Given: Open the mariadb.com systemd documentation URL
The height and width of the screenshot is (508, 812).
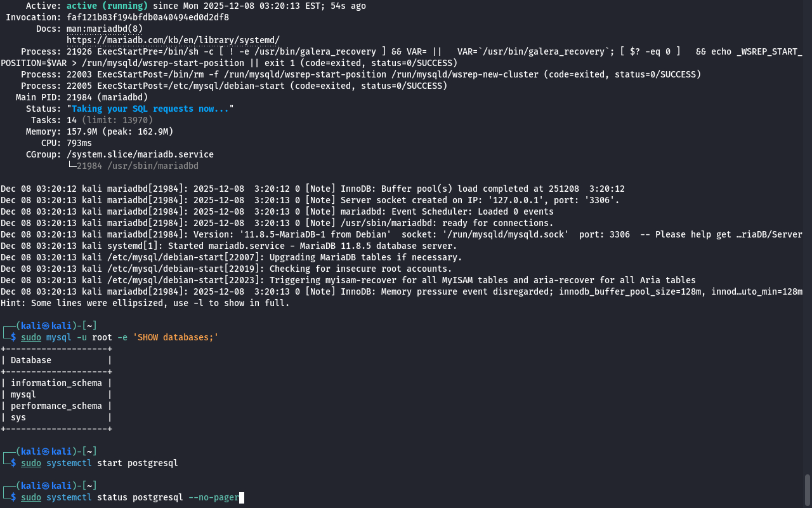Looking at the screenshot, I should coord(173,40).
